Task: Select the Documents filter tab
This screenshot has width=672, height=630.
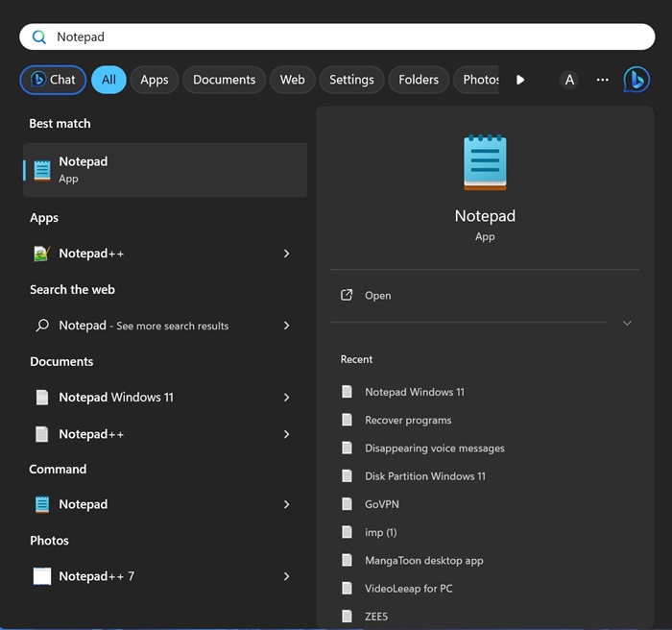Action: [224, 80]
